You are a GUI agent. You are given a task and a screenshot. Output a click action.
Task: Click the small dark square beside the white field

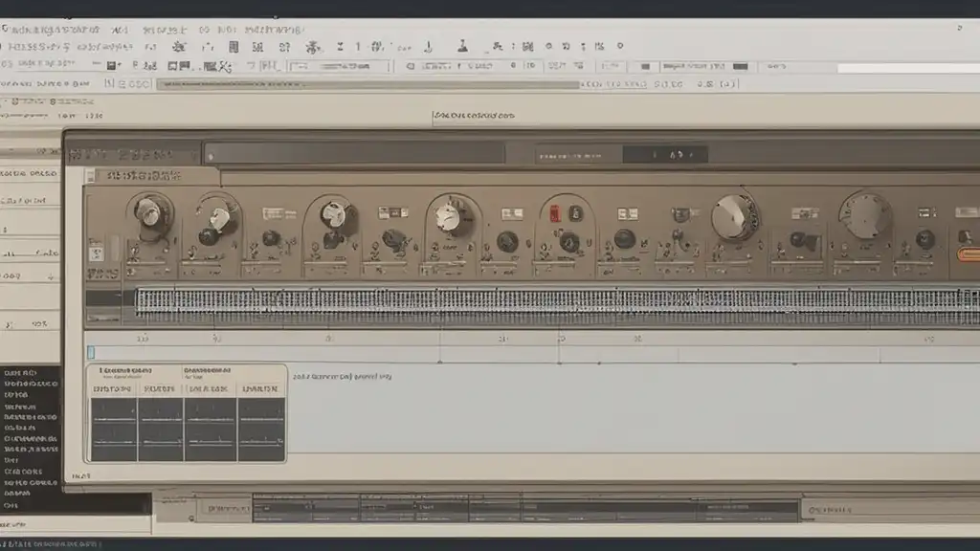[x=740, y=66]
